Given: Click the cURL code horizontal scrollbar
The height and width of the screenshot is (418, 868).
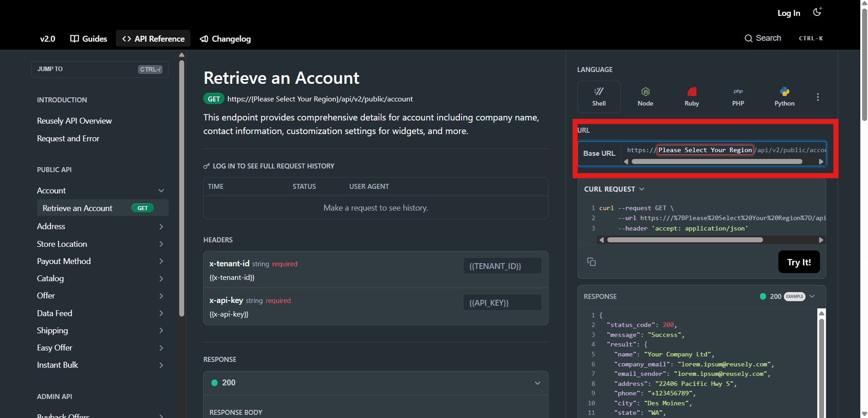Looking at the screenshot, I should click(x=685, y=240).
